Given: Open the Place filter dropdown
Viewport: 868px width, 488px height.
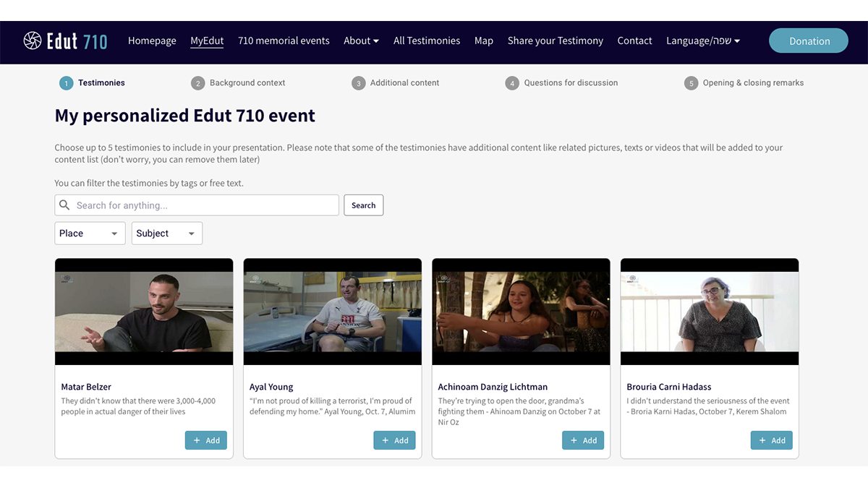Looking at the screenshot, I should click(90, 233).
